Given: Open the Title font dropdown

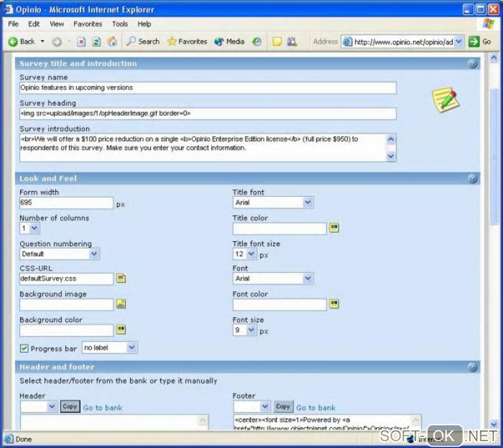Looking at the screenshot, I should (273, 203).
